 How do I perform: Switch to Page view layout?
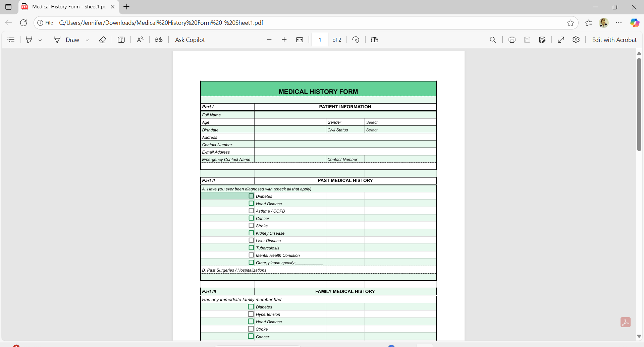tap(375, 40)
